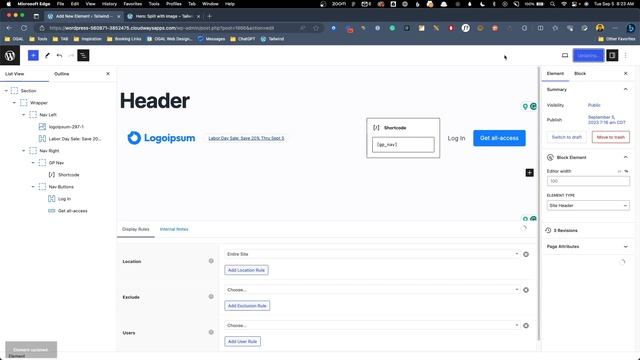The width and height of the screenshot is (640, 360).
Task: Open the Element Type dropdown
Action: point(588,205)
